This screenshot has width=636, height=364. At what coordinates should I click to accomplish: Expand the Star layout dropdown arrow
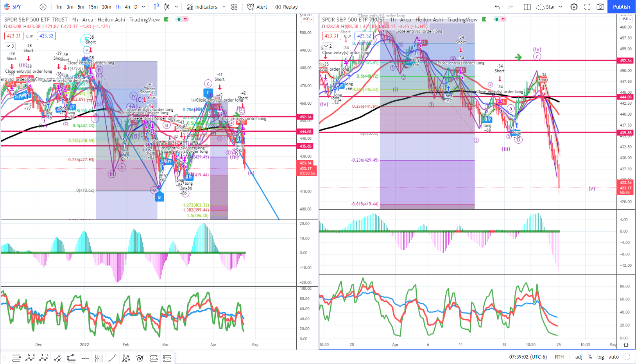point(561,7)
